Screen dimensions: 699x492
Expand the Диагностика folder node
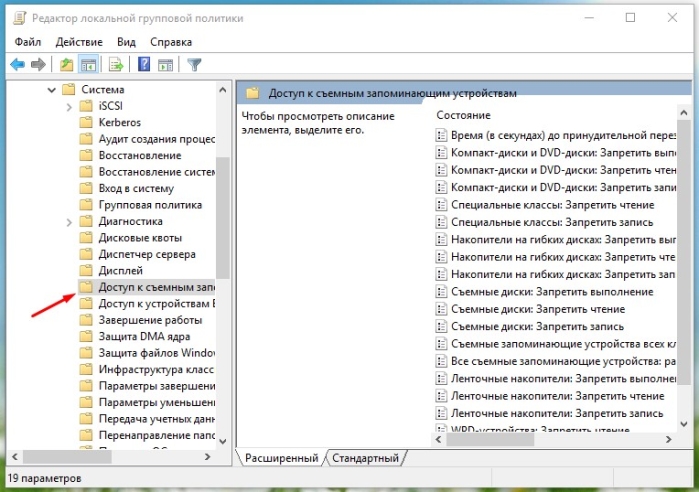point(69,222)
